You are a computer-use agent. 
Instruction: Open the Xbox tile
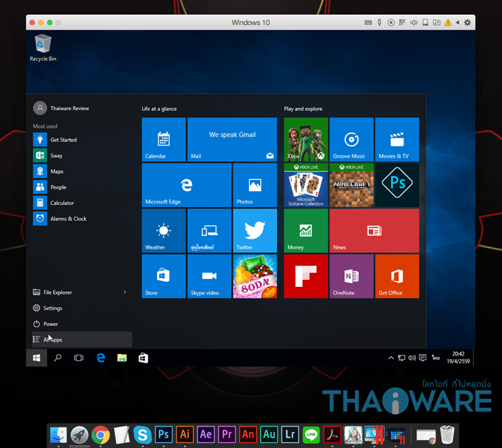[x=305, y=139]
